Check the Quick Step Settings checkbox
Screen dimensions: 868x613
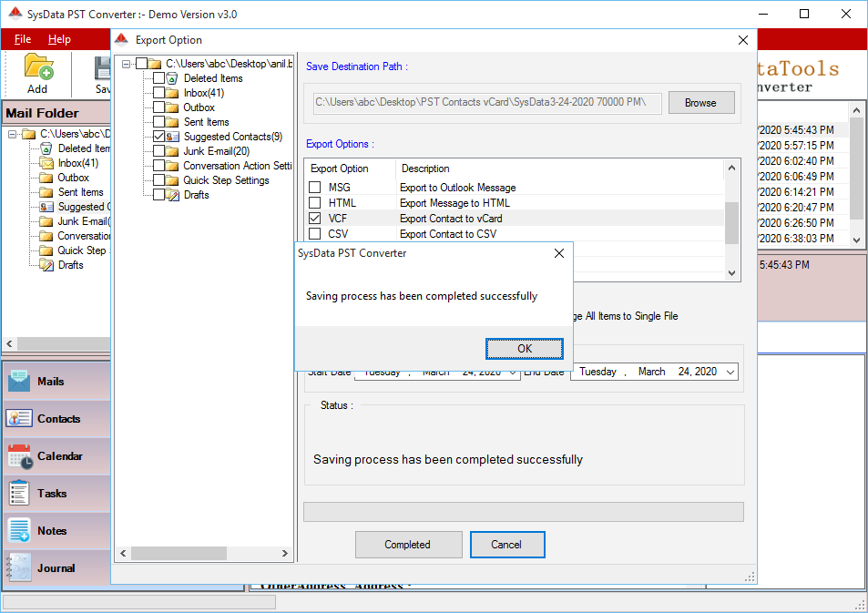(158, 180)
